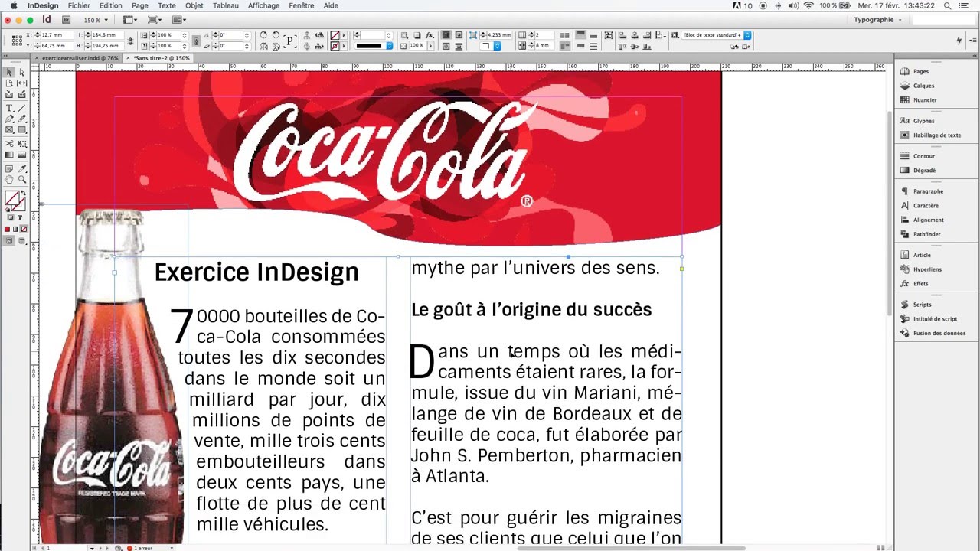Open the Caractère panel

pos(926,205)
